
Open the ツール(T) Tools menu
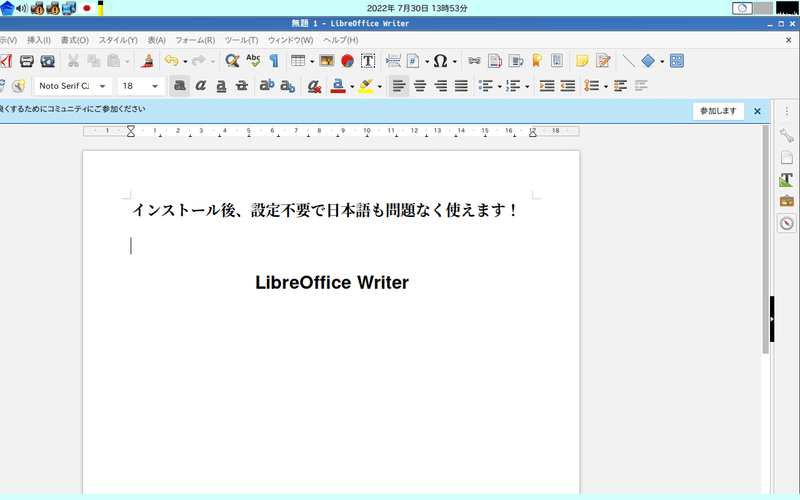(x=241, y=40)
